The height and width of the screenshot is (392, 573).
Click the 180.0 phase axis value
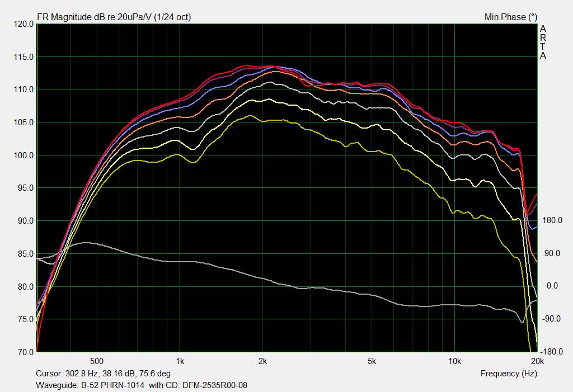click(x=552, y=220)
